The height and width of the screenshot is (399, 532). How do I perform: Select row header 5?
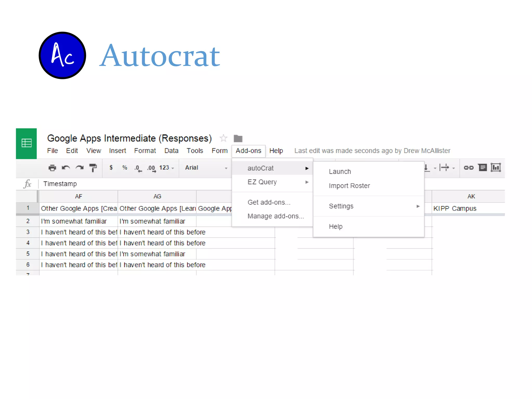[x=28, y=254]
